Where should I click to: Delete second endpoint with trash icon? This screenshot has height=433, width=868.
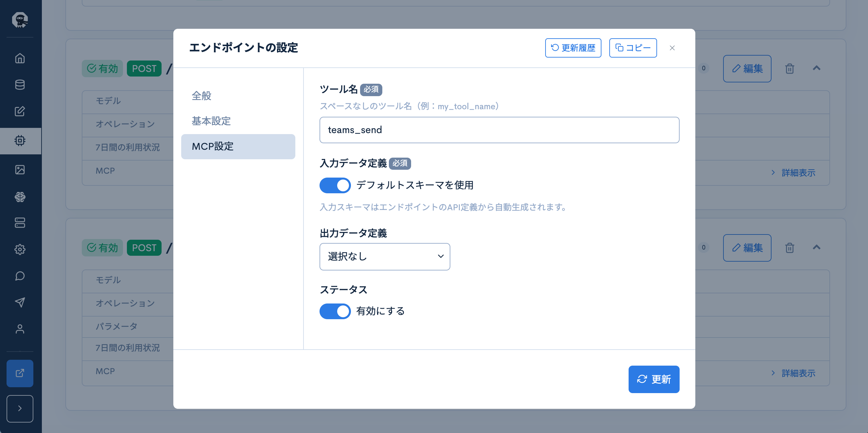pyautogui.click(x=790, y=248)
